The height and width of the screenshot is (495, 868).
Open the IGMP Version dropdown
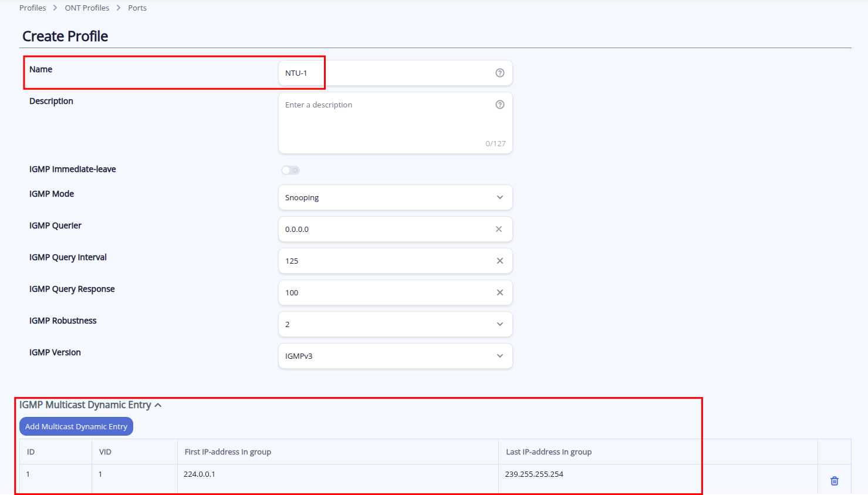click(x=395, y=356)
